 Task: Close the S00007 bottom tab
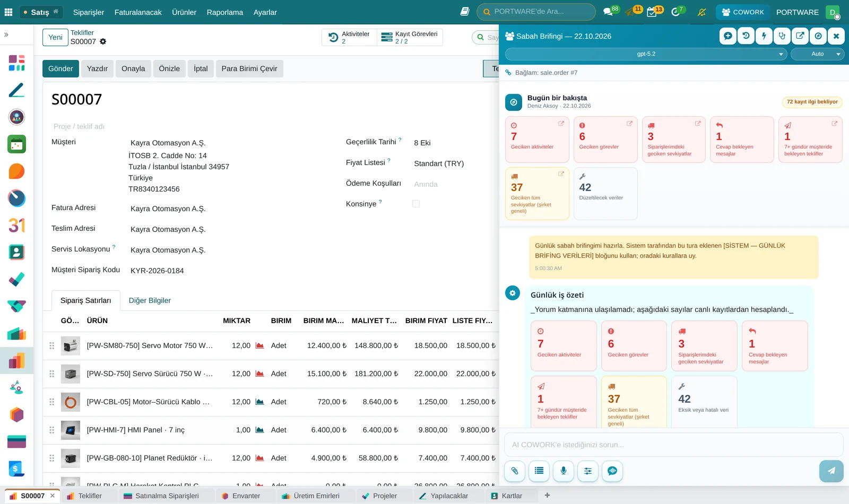tap(53, 496)
